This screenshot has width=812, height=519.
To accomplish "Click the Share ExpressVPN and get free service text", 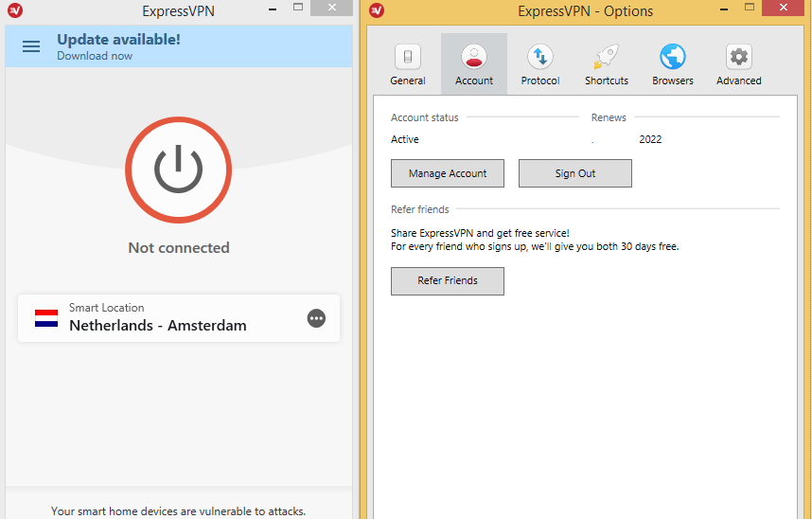I will (x=480, y=233).
